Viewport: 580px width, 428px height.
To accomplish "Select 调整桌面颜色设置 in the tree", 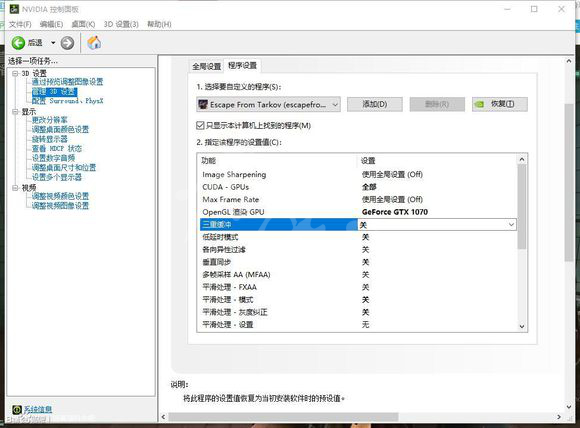I will tap(60, 129).
